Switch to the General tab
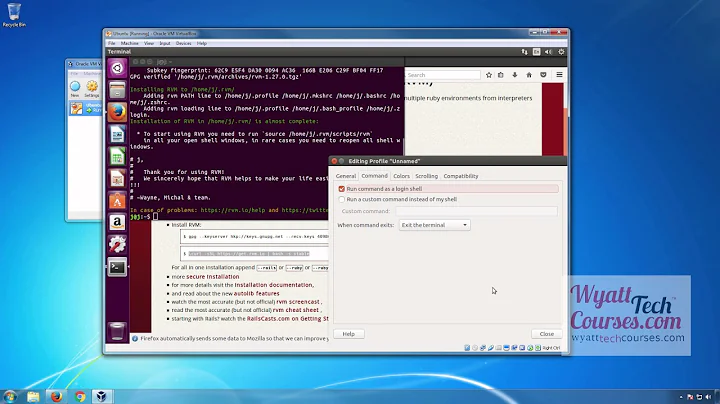 (x=346, y=176)
